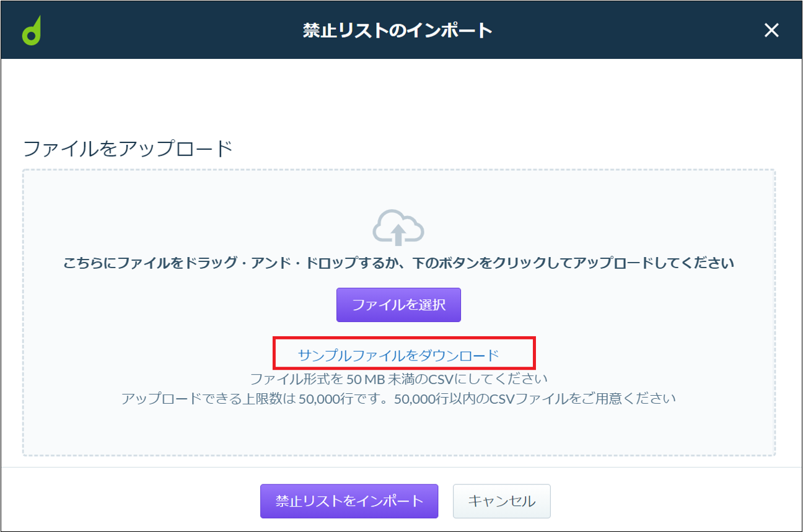Screen dimensions: 803x532
Task: Click header bar space between title and X
Action: tap(626, 30)
